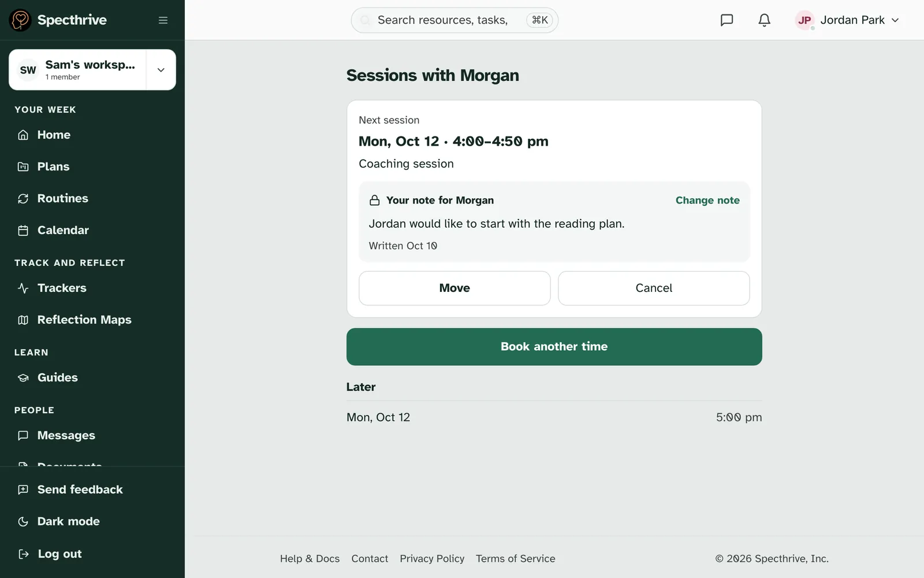This screenshot has width=924, height=578.
Task: Click the Plans folder icon
Action: [23, 166]
